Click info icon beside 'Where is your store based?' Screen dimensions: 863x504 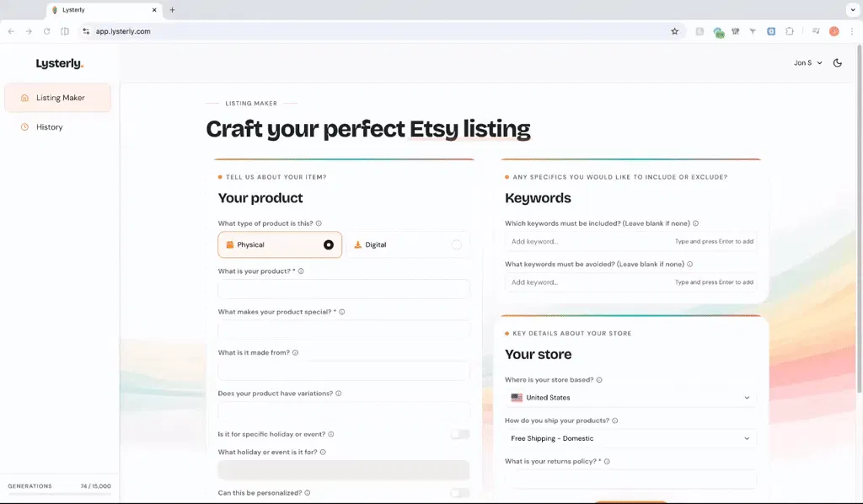tap(599, 379)
